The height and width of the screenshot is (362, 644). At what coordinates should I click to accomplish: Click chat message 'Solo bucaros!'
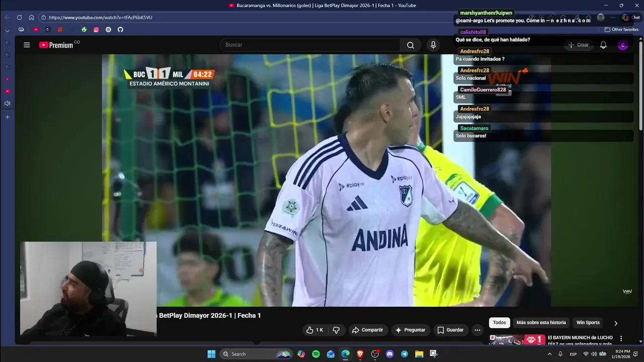(471, 136)
